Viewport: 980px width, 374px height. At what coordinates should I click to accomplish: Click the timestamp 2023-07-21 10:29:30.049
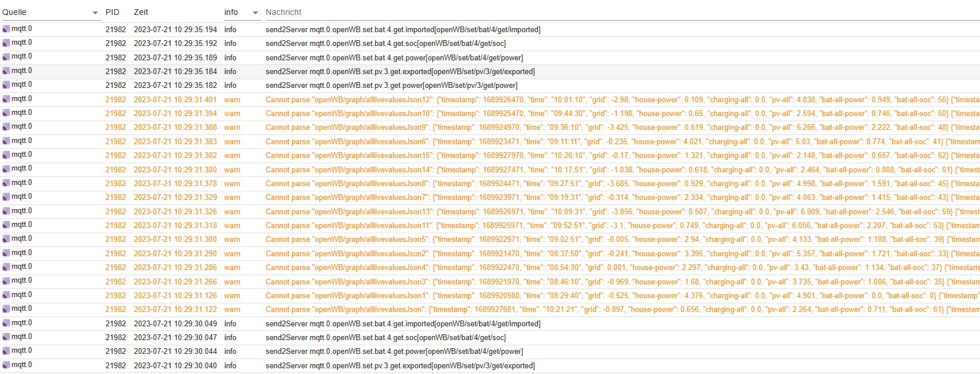coord(175,324)
